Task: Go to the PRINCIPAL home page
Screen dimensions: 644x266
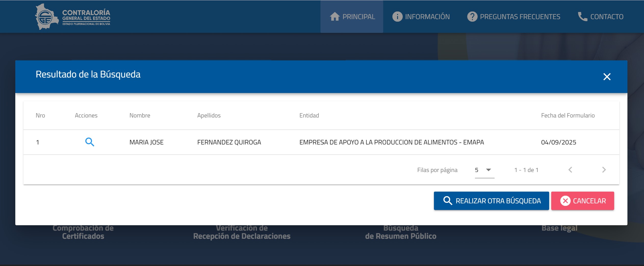Action: [x=352, y=17]
